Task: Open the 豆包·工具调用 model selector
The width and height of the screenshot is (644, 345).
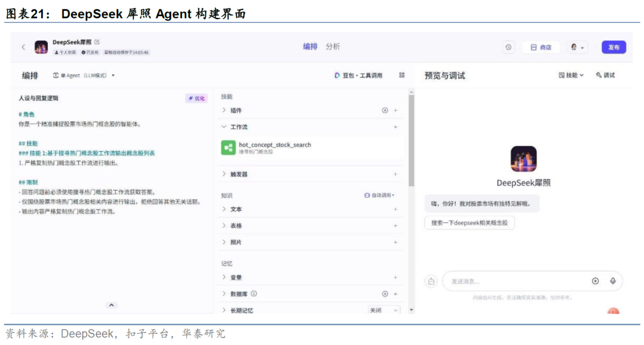Action: click(x=358, y=76)
